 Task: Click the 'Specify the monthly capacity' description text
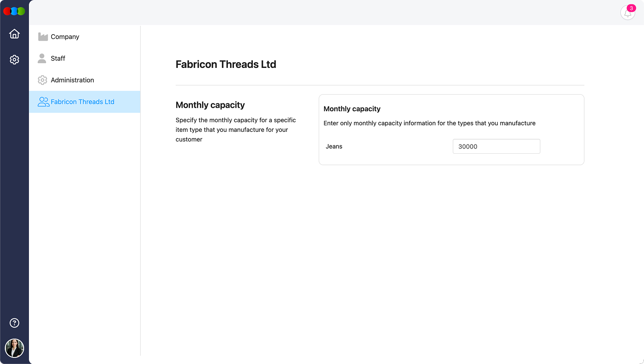click(236, 130)
